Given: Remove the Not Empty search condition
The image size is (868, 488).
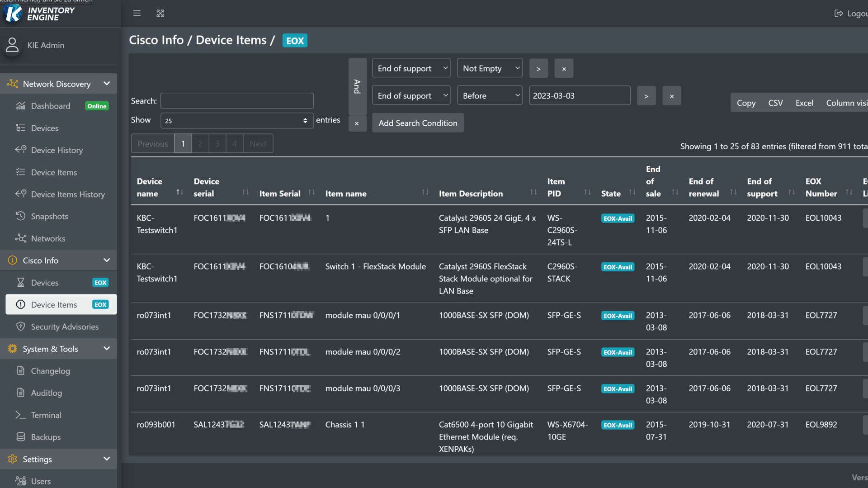Looking at the screenshot, I should tap(564, 69).
